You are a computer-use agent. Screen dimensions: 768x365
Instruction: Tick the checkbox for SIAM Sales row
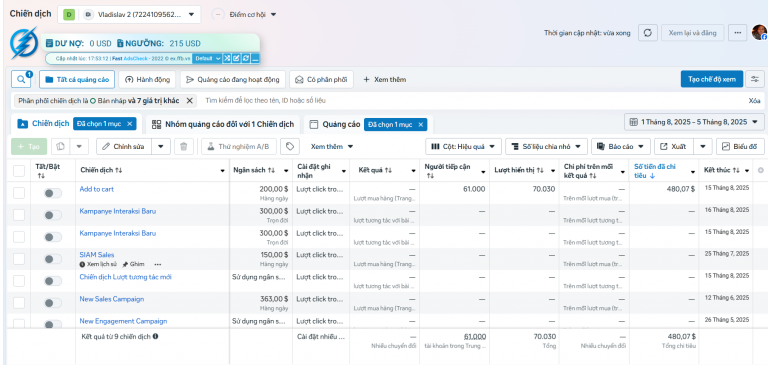[19, 259]
